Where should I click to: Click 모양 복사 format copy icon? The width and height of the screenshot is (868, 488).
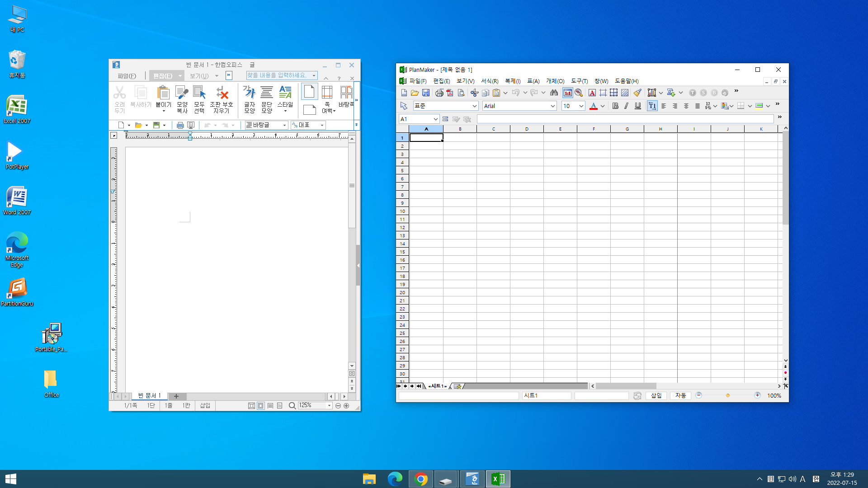(x=182, y=99)
